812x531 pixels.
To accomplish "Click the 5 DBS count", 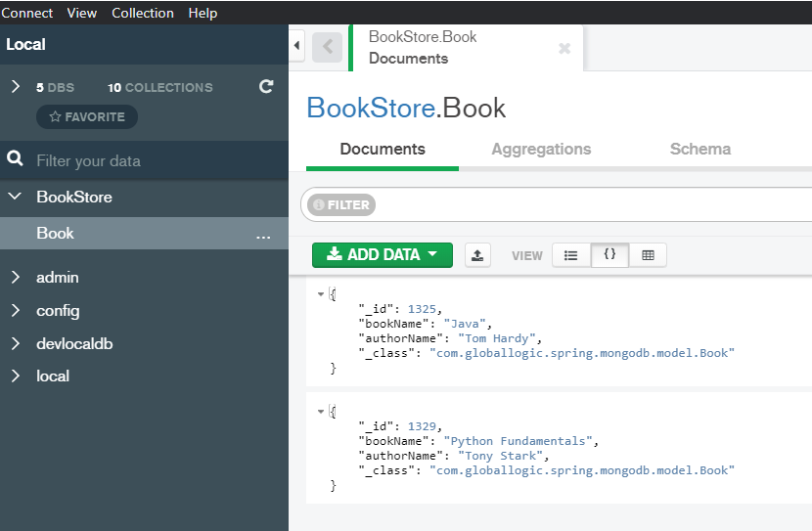I will pyautogui.click(x=56, y=87).
